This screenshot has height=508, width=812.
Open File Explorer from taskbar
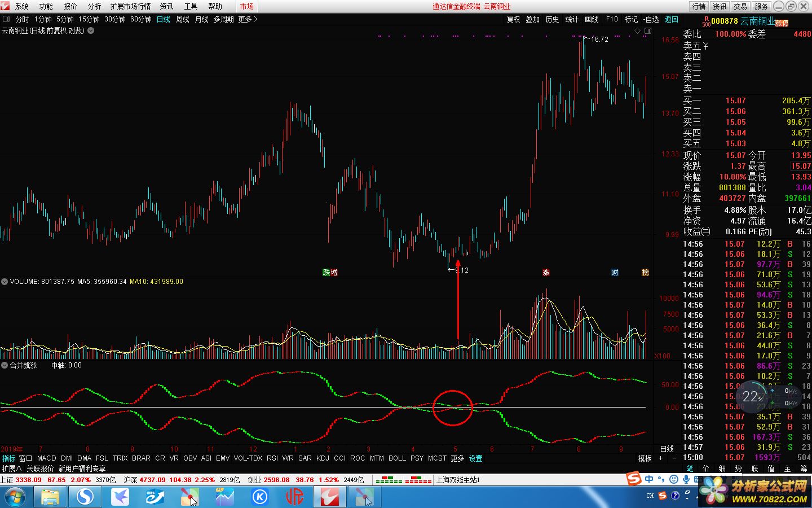click(50, 497)
